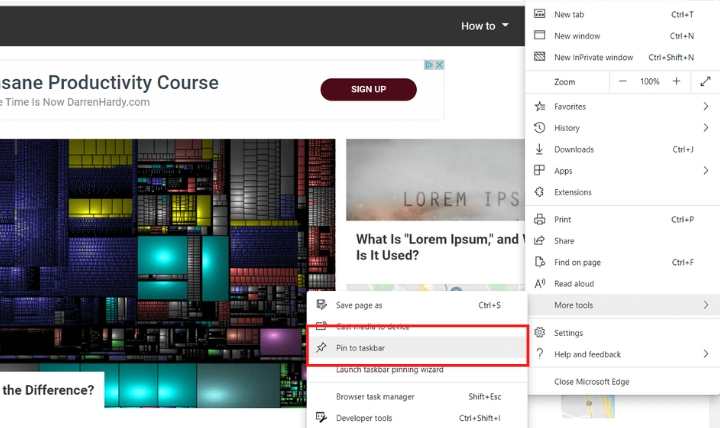The height and width of the screenshot is (428, 720).
Task: Expand the History submenu arrow
Action: [706, 128]
